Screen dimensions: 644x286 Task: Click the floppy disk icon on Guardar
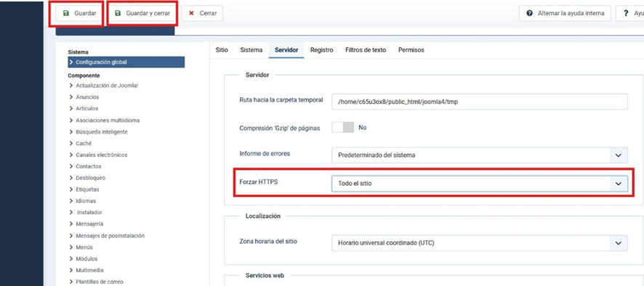click(x=66, y=13)
